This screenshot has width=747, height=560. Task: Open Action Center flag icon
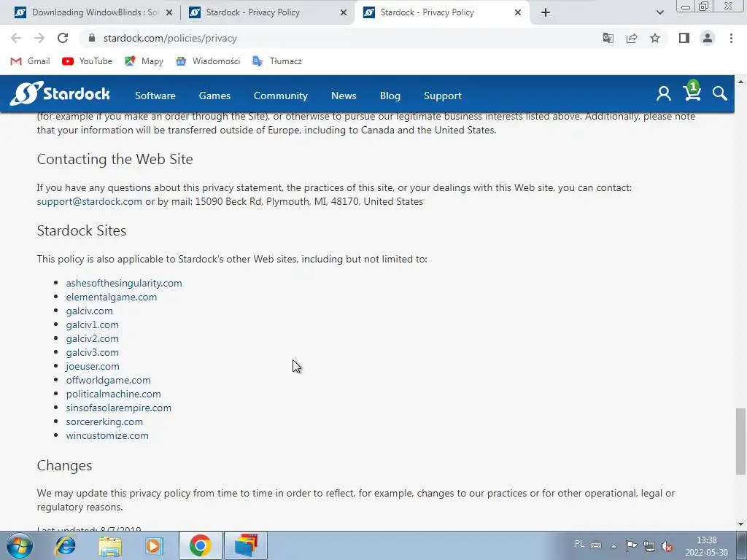pos(631,545)
